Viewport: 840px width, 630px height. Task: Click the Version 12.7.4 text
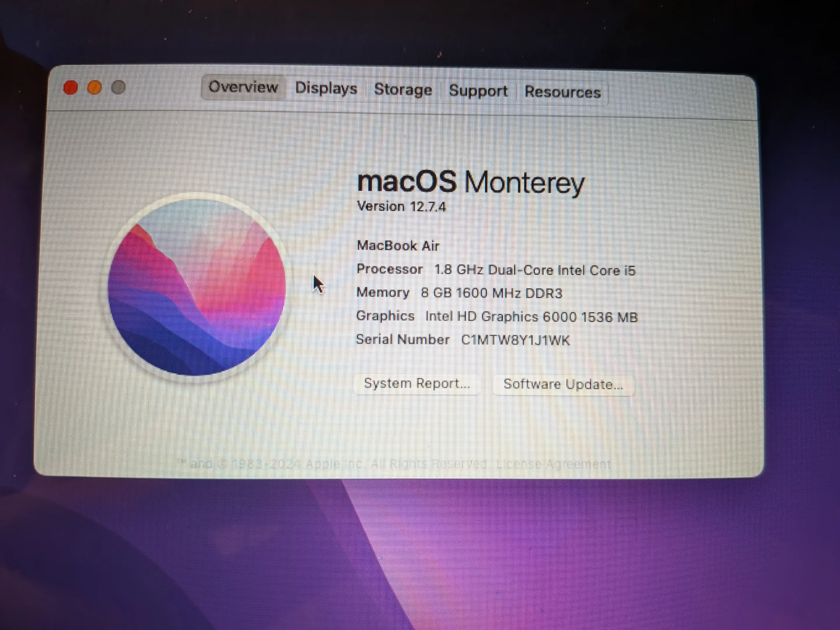[x=401, y=206]
